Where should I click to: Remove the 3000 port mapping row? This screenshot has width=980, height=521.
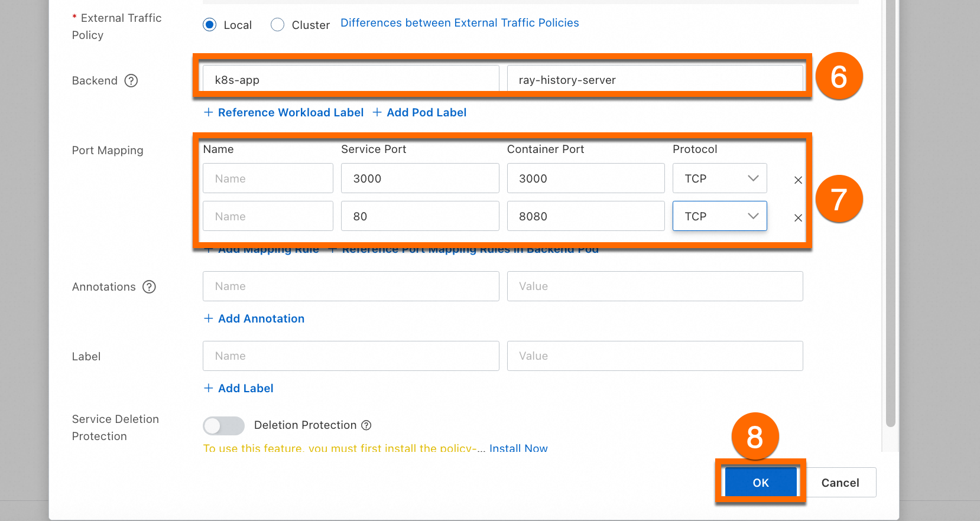pos(798,180)
